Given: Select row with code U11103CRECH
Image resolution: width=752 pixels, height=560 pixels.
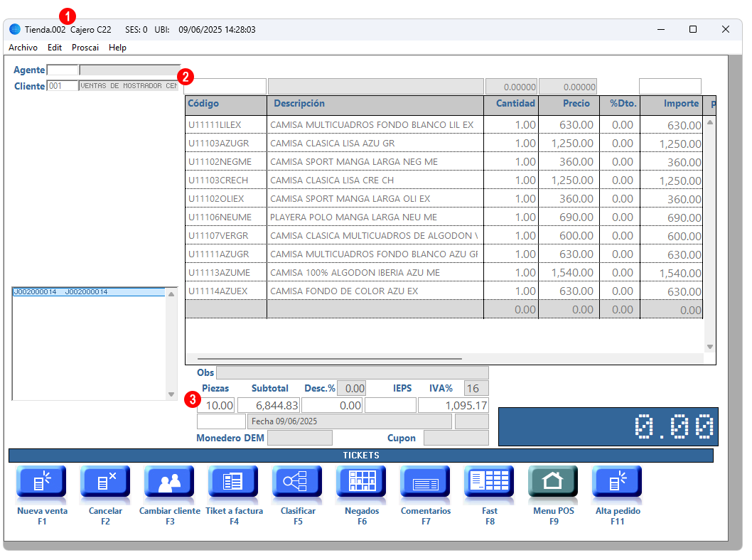Looking at the screenshot, I should click(444, 181).
